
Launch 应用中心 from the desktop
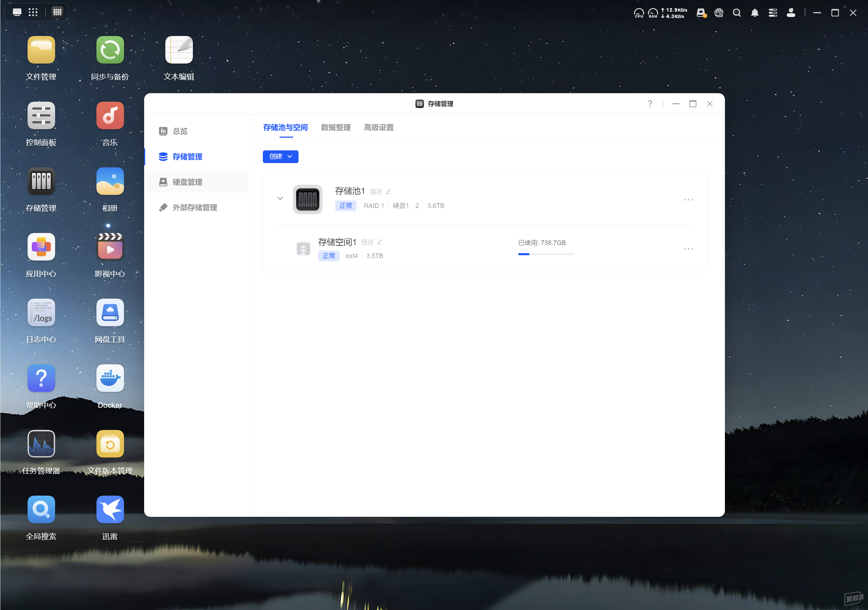[41, 247]
